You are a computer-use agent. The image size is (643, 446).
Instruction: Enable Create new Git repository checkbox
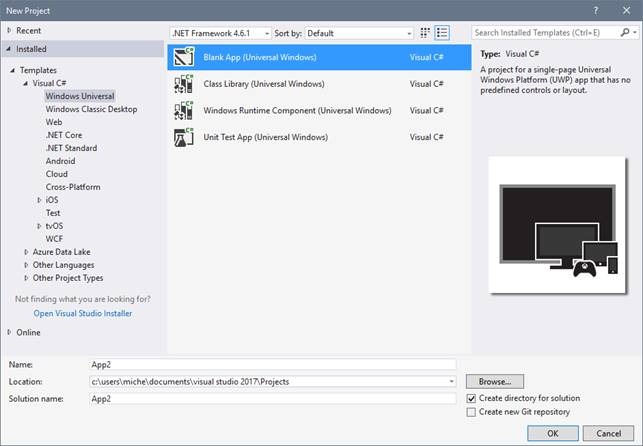point(471,412)
